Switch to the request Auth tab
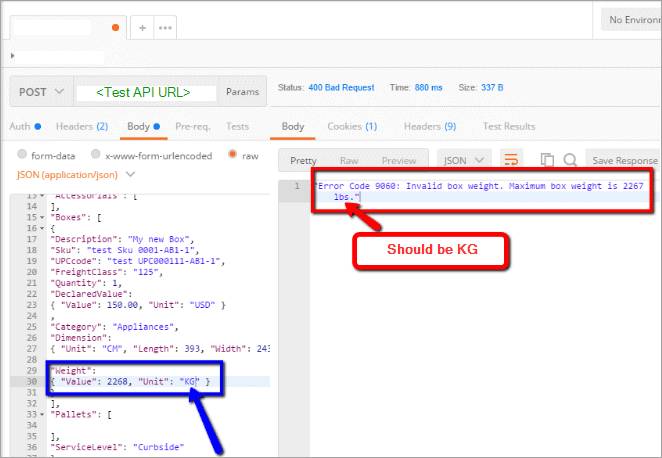The width and height of the screenshot is (662, 458). (25, 126)
